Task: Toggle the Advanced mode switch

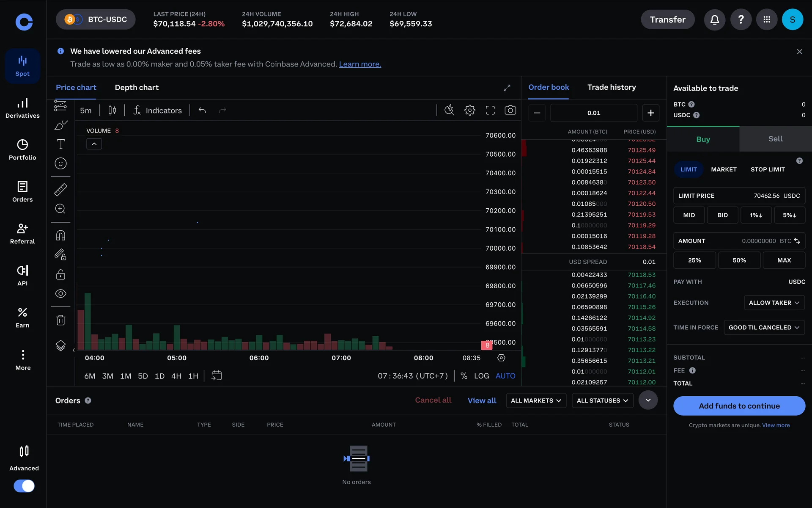Action: coord(24,486)
